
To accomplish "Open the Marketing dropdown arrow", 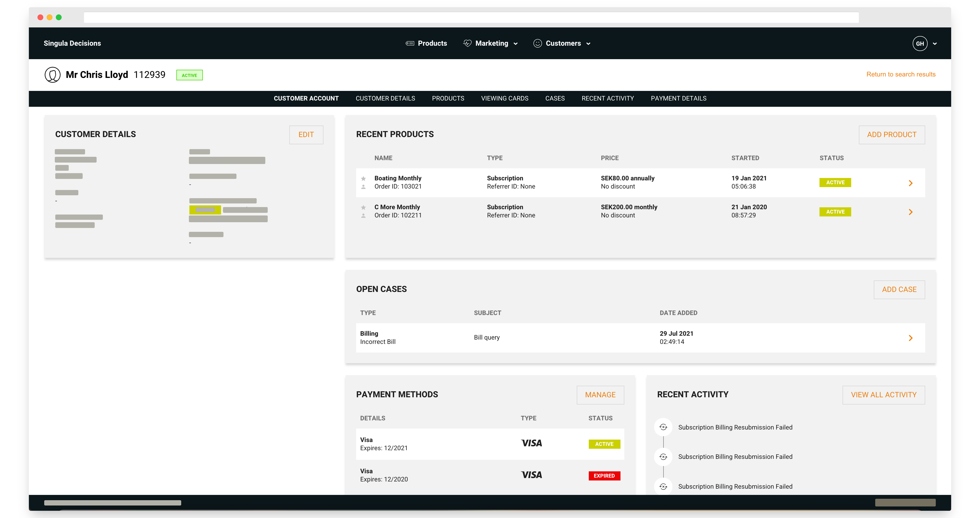I will click(x=515, y=44).
